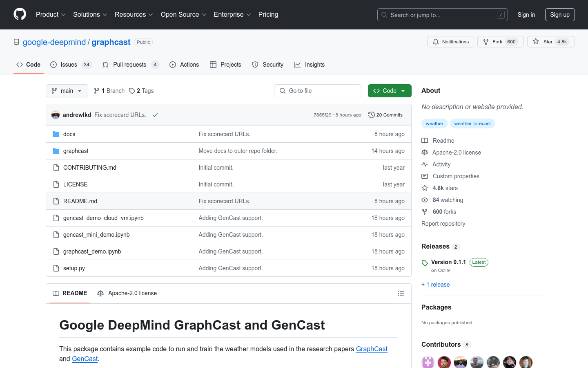The width and height of the screenshot is (588, 368).
Task: Click Report repository link
Action: point(443,224)
